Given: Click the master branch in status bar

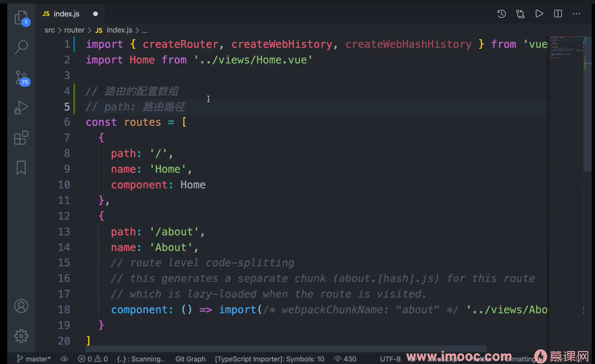Looking at the screenshot, I should point(34,359).
